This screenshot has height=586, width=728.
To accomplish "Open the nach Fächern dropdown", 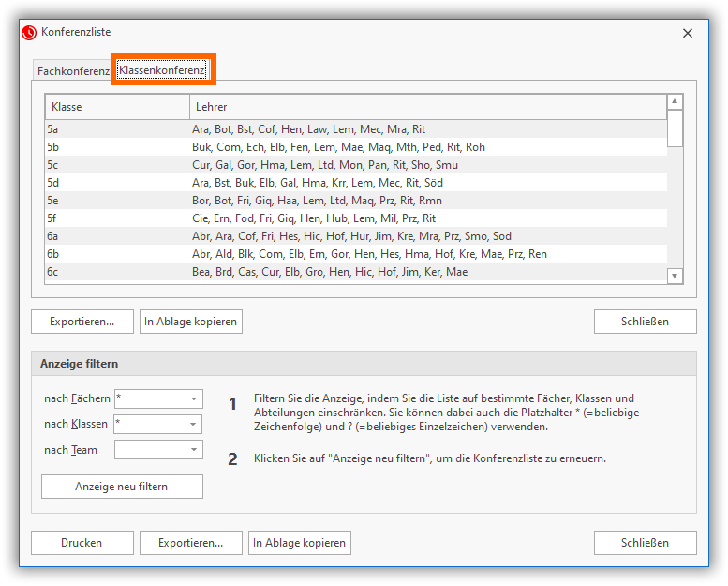I will pos(194,399).
